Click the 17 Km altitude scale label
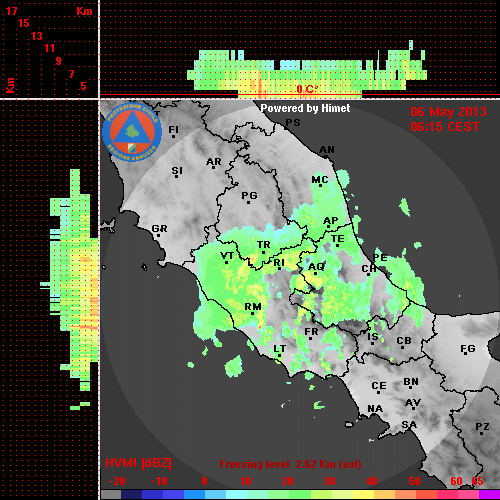The image size is (500, 500). point(11,11)
